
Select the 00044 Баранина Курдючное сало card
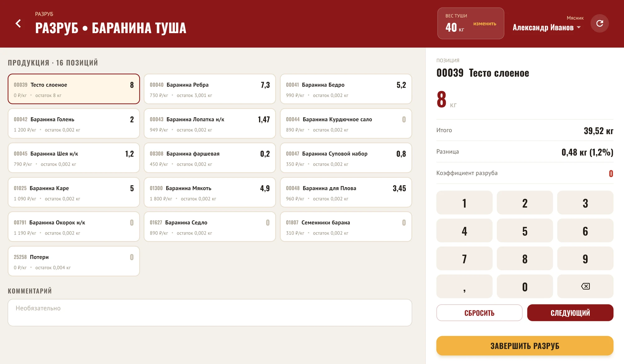tap(346, 124)
